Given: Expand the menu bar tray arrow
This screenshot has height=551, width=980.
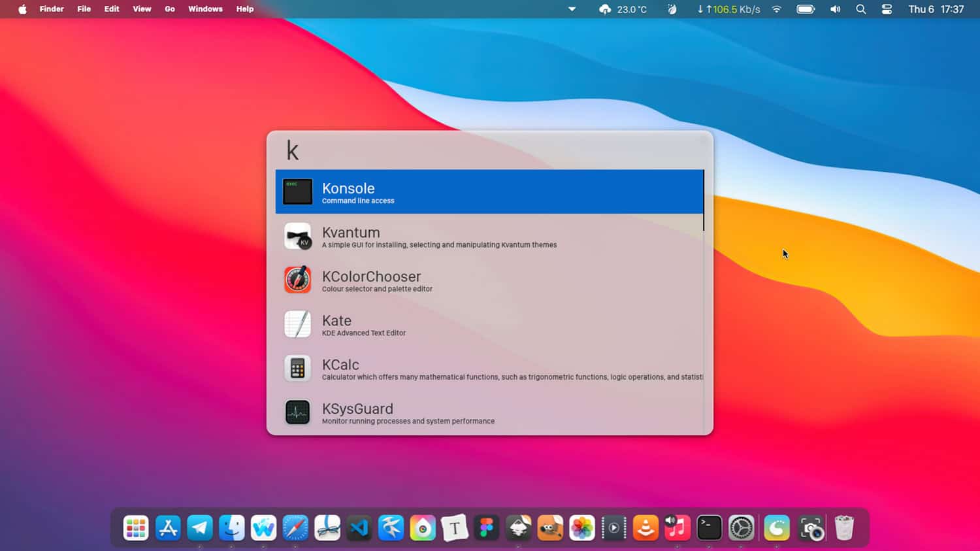Looking at the screenshot, I should pyautogui.click(x=572, y=9).
